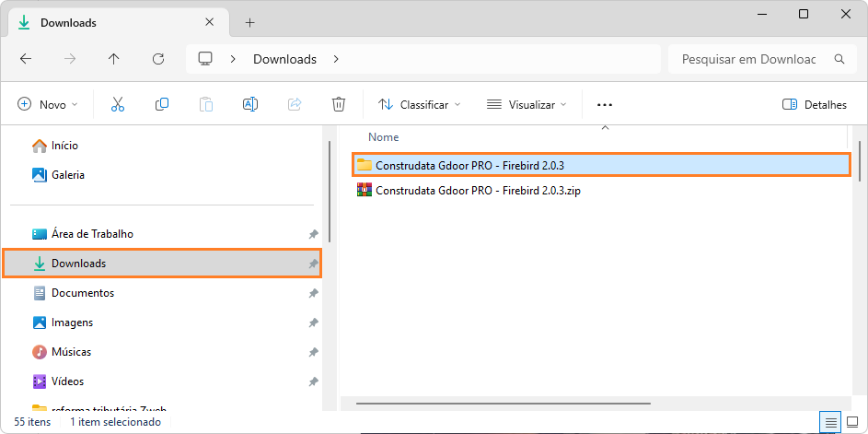Toggle the Detalhes pane

[x=815, y=104]
